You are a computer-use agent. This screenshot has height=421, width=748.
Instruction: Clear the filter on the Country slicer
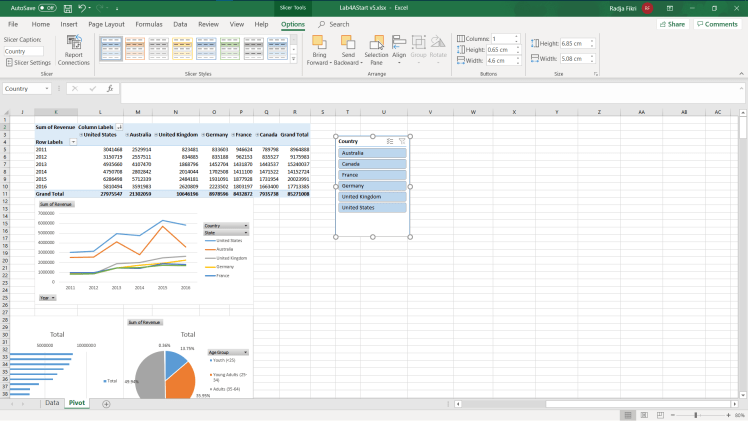pyautogui.click(x=402, y=141)
